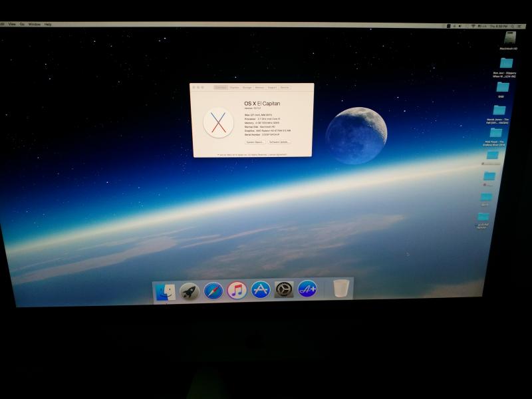This screenshot has width=532, height=399.
Task: Click the Version number text
Action: [253, 108]
